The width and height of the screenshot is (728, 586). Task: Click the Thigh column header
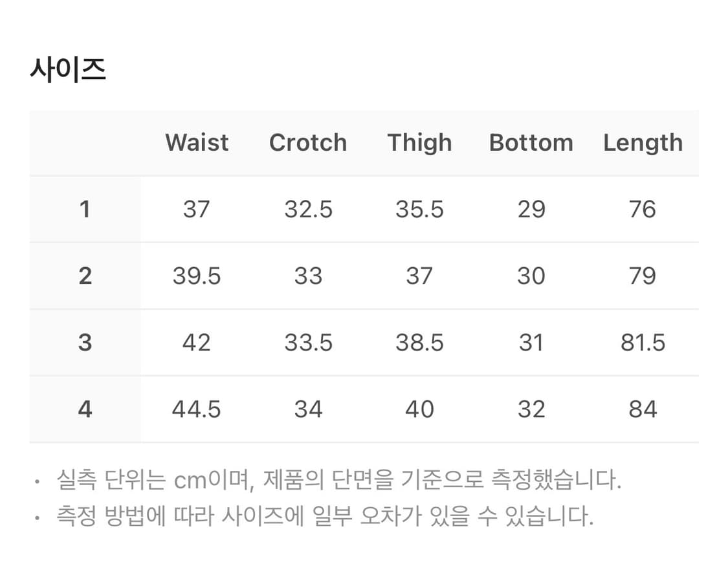click(x=419, y=142)
